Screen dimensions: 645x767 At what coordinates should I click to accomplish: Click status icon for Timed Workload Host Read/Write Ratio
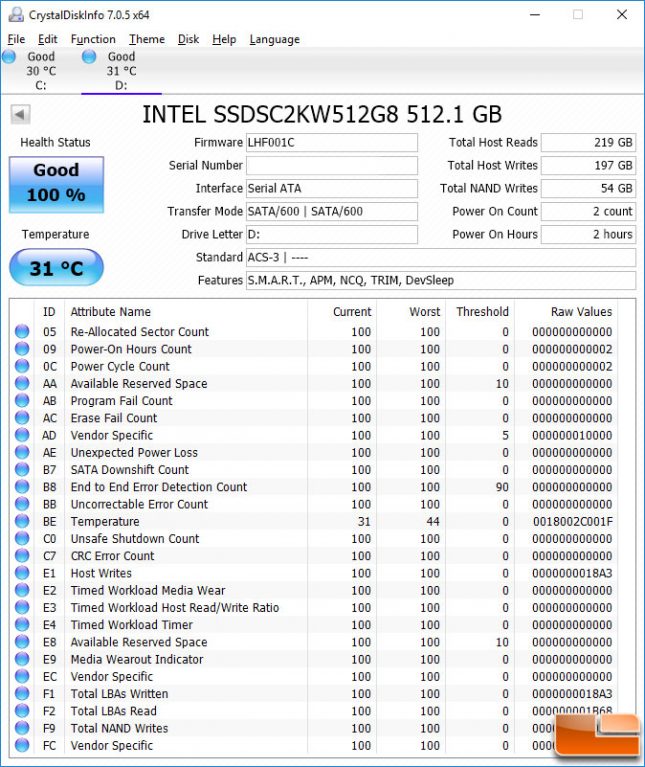(22, 608)
